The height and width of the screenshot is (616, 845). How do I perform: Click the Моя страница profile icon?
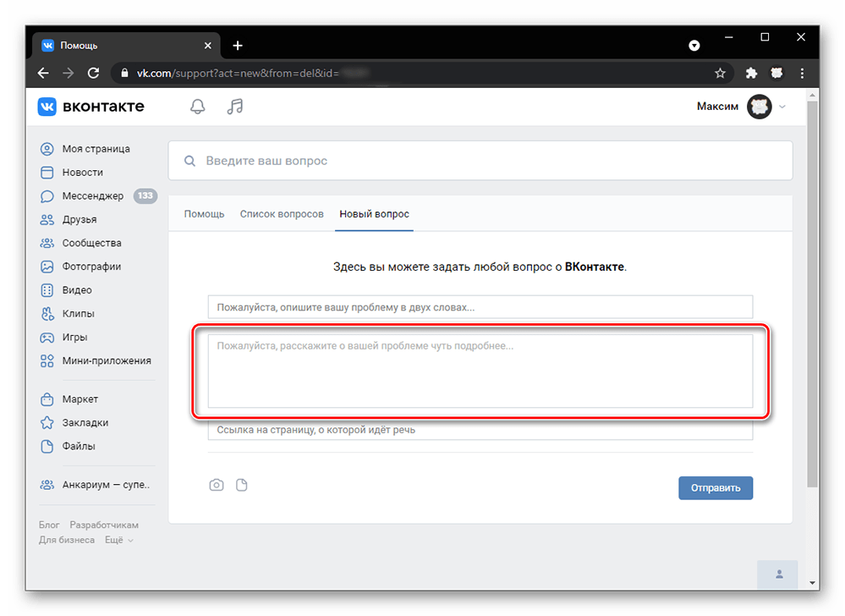47,149
